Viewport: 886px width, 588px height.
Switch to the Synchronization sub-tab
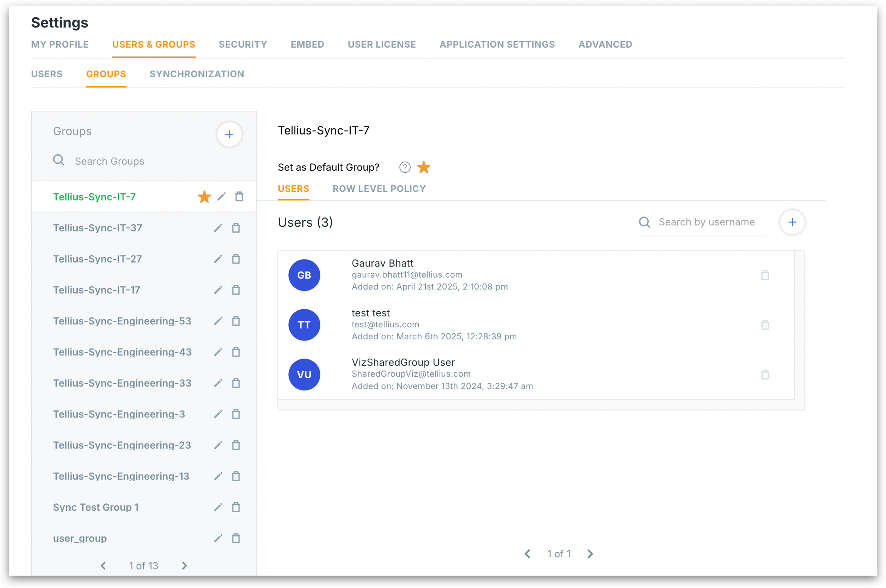click(x=197, y=74)
